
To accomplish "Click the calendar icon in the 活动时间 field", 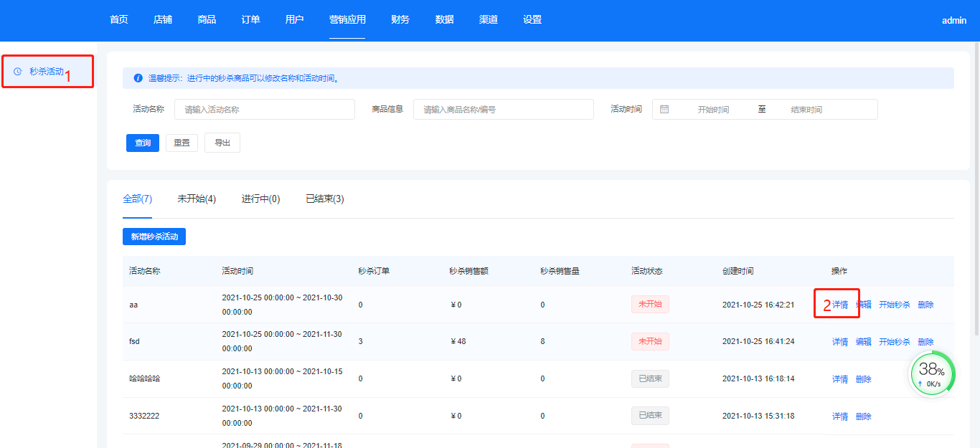I will point(664,110).
